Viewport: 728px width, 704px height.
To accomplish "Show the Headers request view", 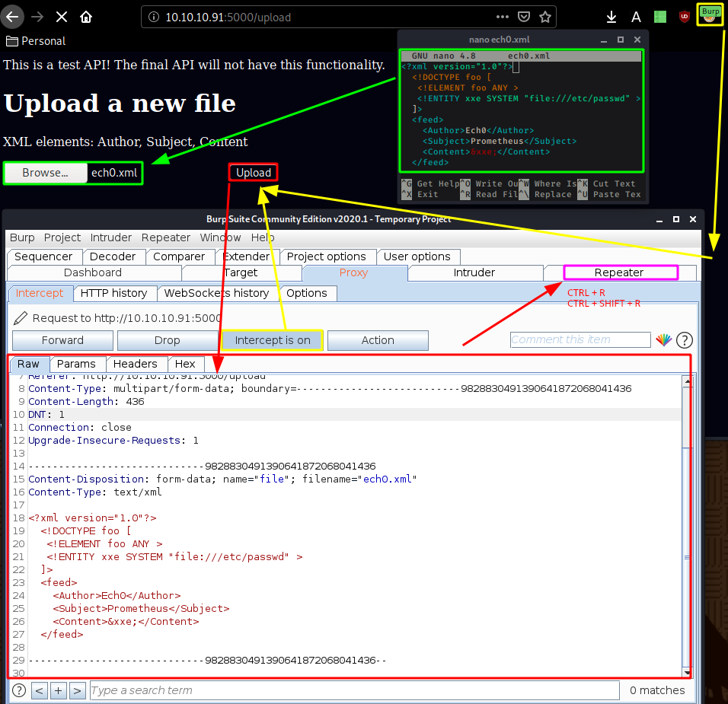I will coord(135,365).
